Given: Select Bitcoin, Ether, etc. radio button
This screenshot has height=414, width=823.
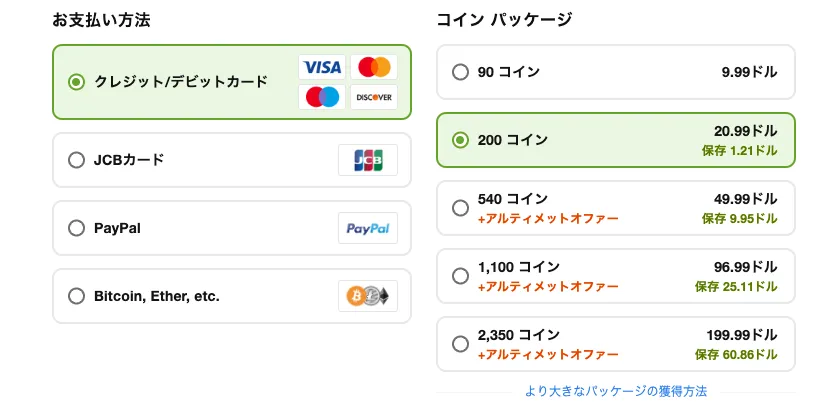Looking at the screenshot, I should pos(76,296).
